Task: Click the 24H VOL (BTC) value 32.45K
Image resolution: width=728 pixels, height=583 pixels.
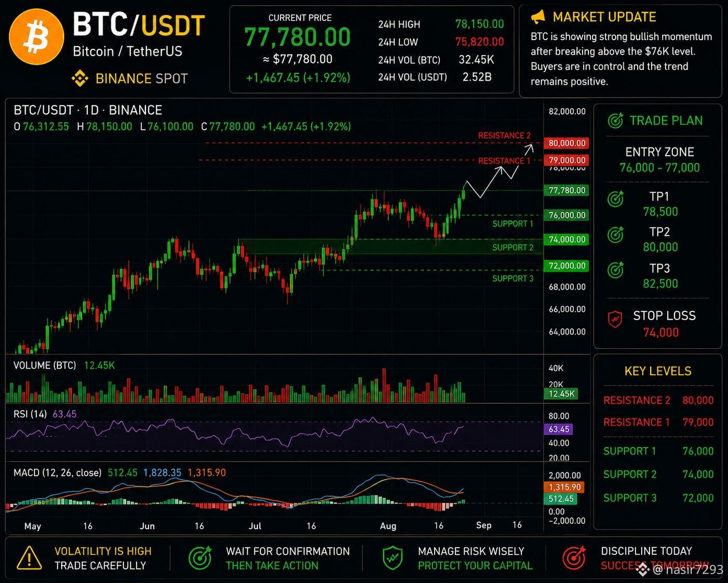Action: click(476, 60)
